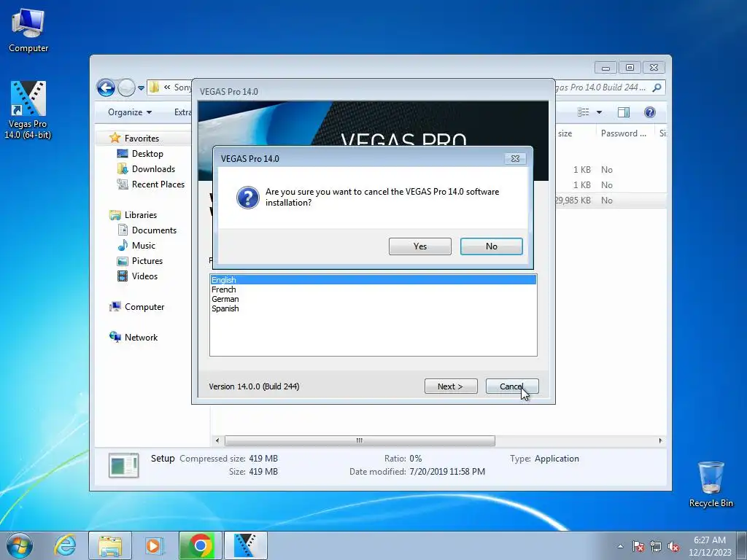Select Favorites in the navigation pane
The width and height of the screenshot is (747, 560).
(x=142, y=138)
